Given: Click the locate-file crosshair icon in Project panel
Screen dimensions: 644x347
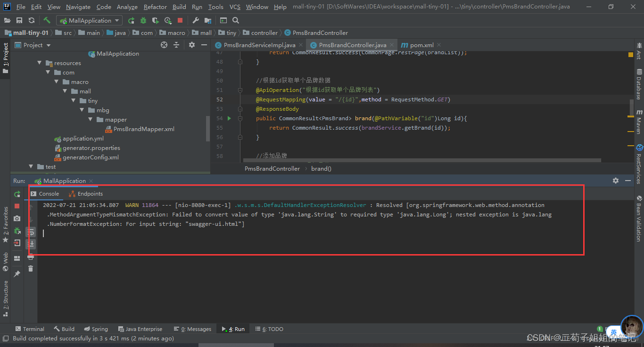Looking at the screenshot, I should [x=164, y=45].
